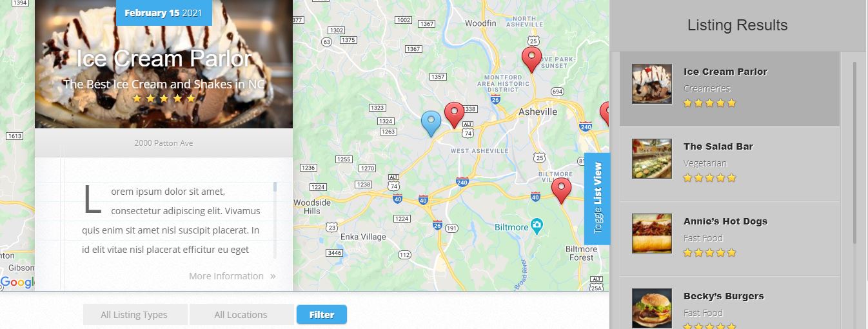Image resolution: width=868 pixels, height=329 pixels.
Task: Click the Ice Cream Parlor card title
Action: tap(164, 59)
